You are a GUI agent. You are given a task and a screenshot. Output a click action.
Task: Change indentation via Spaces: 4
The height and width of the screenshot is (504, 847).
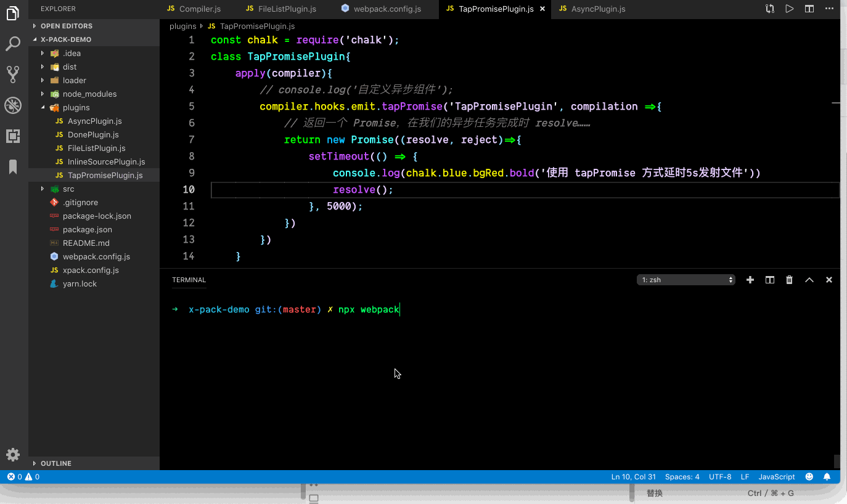tap(682, 477)
